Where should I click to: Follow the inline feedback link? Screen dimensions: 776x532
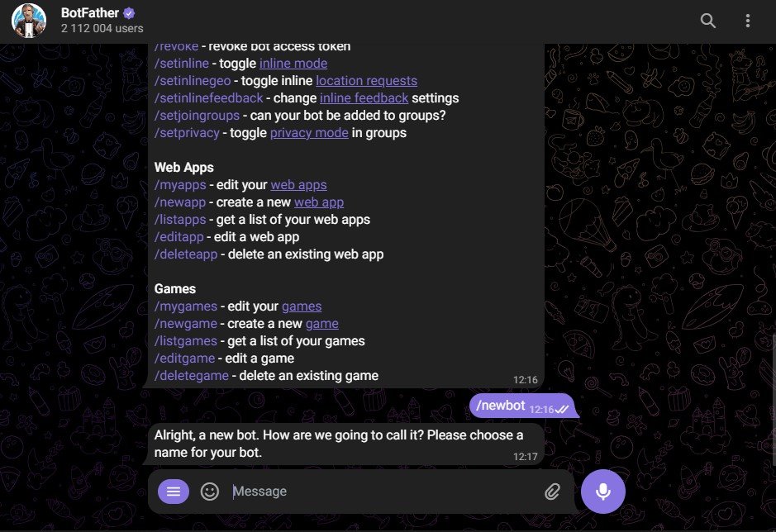pyautogui.click(x=364, y=98)
